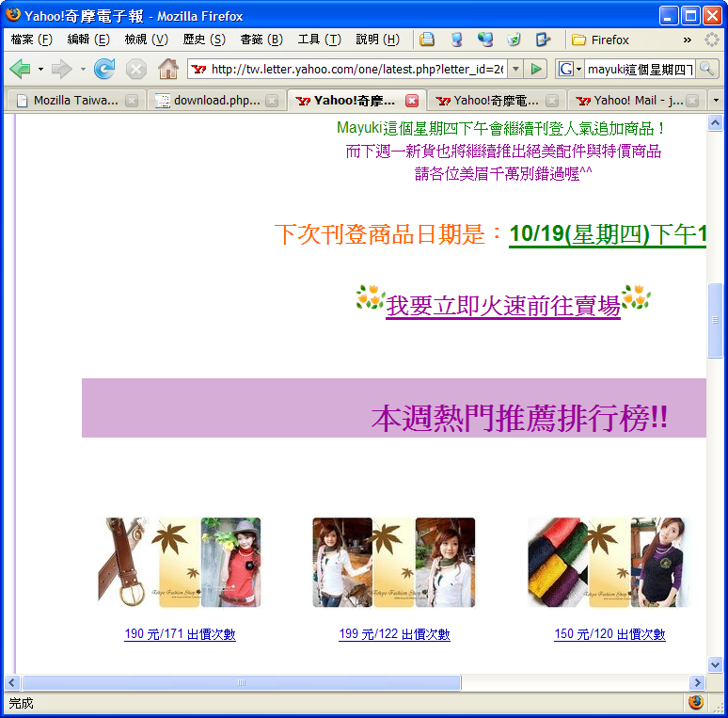Open the Firefox bookmarks folder
The height and width of the screenshot is (718, 728).
pos(600,40)
